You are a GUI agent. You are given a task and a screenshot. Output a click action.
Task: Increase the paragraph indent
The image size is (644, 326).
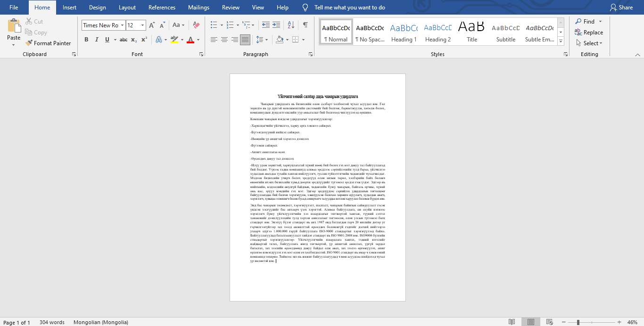pos(276,25)
